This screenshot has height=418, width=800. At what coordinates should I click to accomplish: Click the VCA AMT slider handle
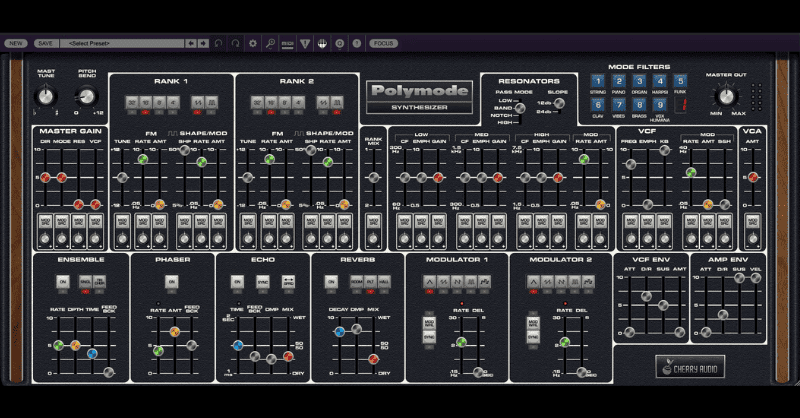pos(753,177)
